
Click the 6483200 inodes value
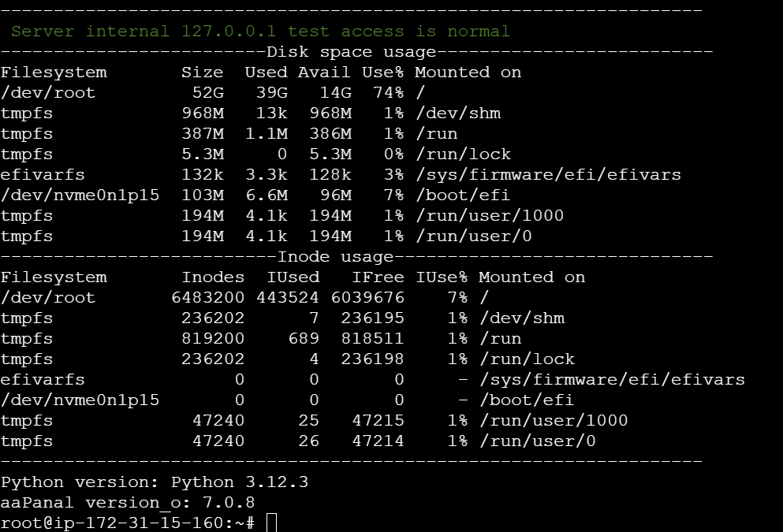point(207,298)
